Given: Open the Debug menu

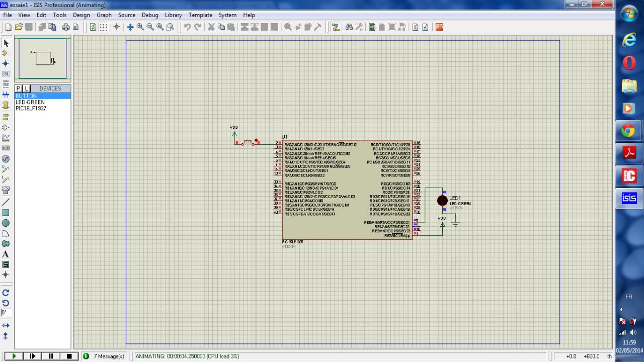Looking at the screenshot, I should pos(150,15).
